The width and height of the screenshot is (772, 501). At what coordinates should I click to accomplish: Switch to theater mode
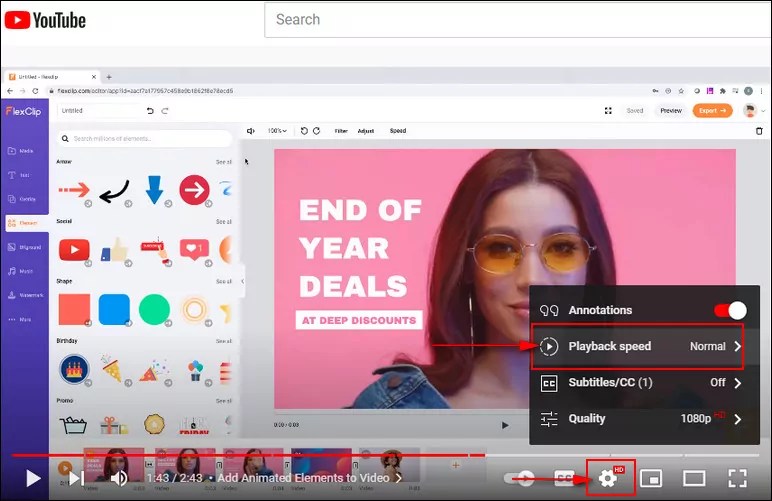click(x=694, y=478)
